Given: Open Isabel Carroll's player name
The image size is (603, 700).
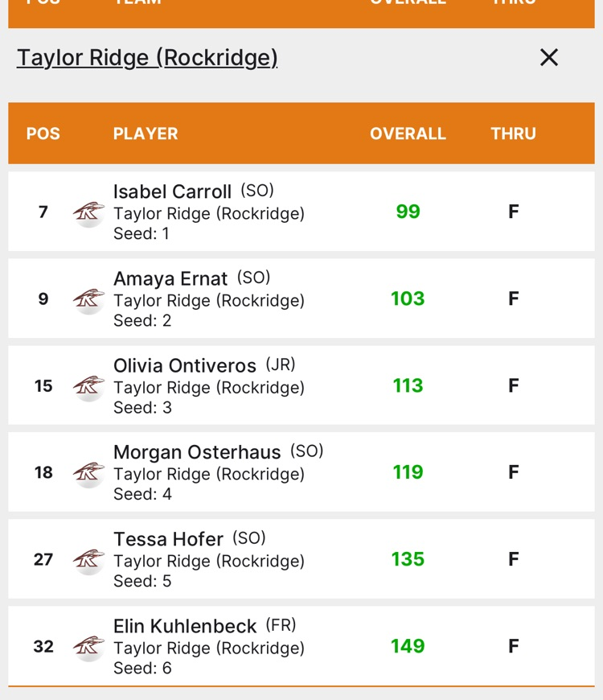Looking at the screenshot, I should pos(172,191).
